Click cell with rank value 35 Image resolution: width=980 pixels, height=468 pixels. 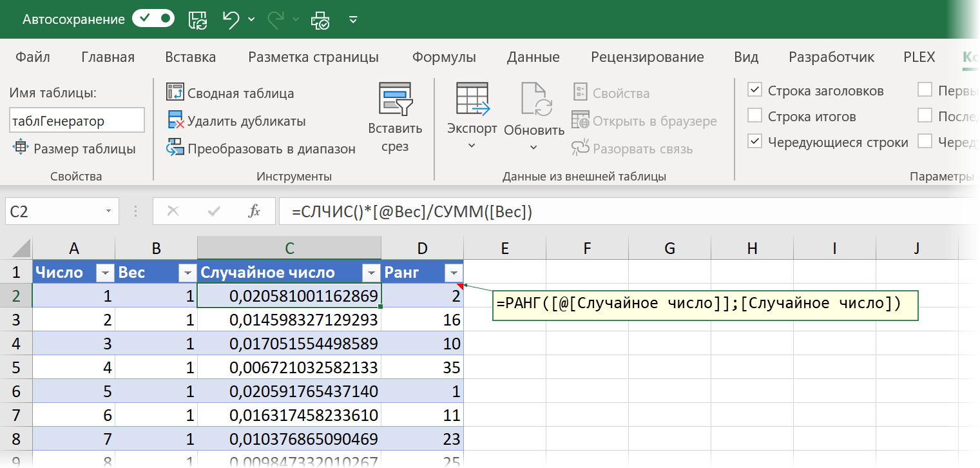pyautogui.click(x=422, y=367)
